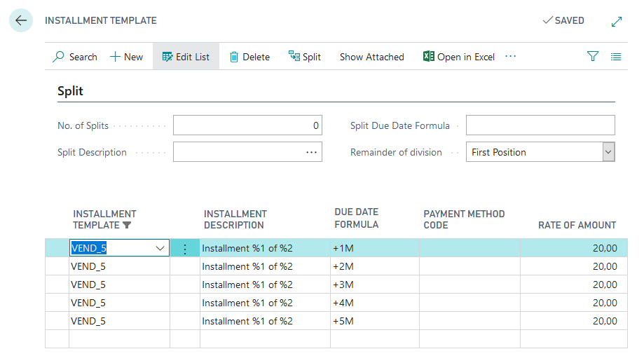Expand the page with the diagonal arrows icon

(x=617, y=21)
